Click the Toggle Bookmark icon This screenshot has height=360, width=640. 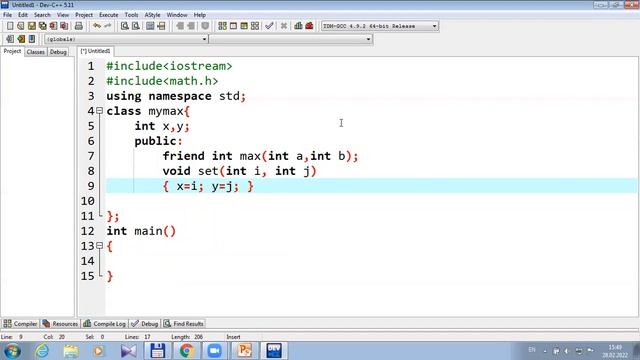click(x=21, y=39)
